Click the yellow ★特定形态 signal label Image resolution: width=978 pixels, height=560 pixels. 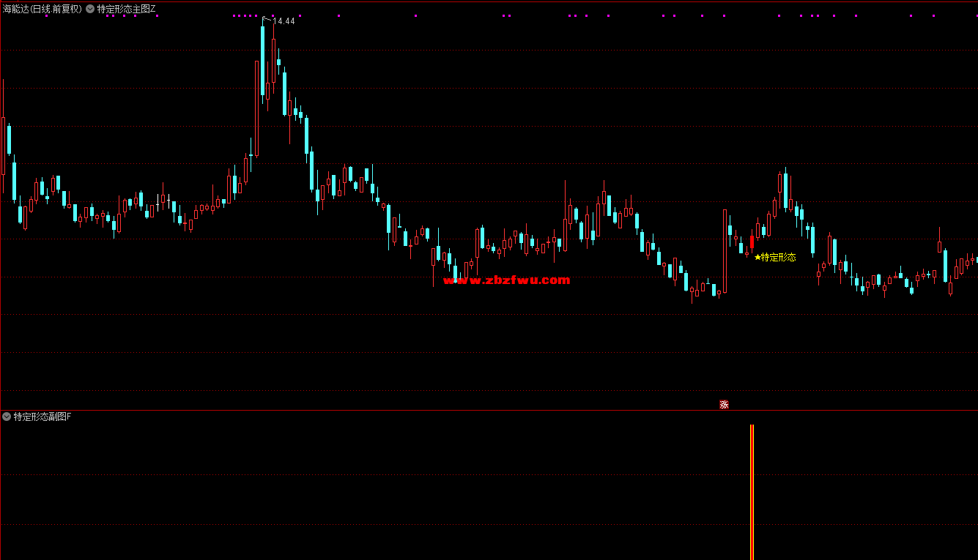tap(775, 257)
